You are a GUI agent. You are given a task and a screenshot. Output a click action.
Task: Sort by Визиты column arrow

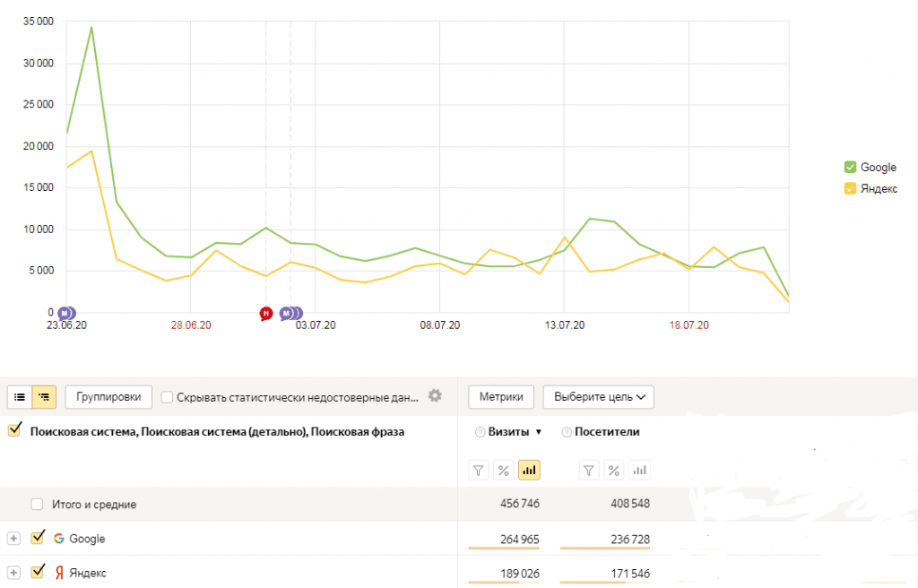(x=539, y=432)
